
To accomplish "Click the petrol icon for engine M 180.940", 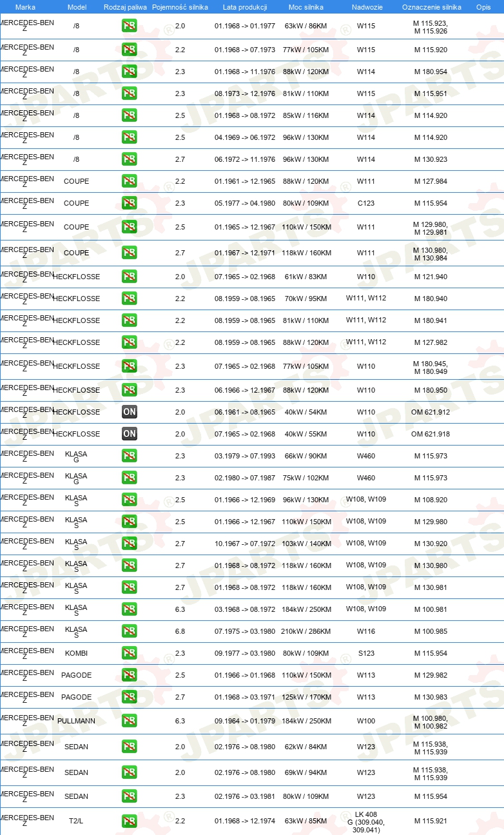I will [x=129, y=299].
